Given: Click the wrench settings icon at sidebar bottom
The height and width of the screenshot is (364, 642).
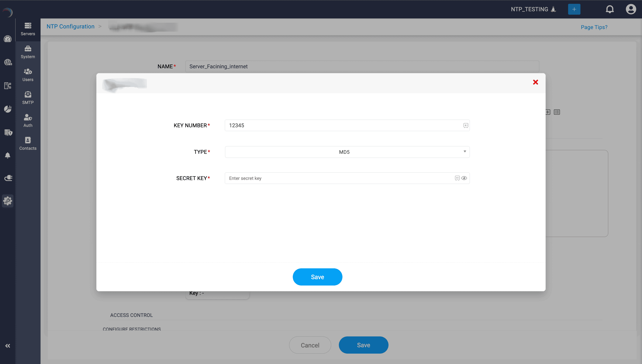Looking at the screenshot, I should click(8, 201).
